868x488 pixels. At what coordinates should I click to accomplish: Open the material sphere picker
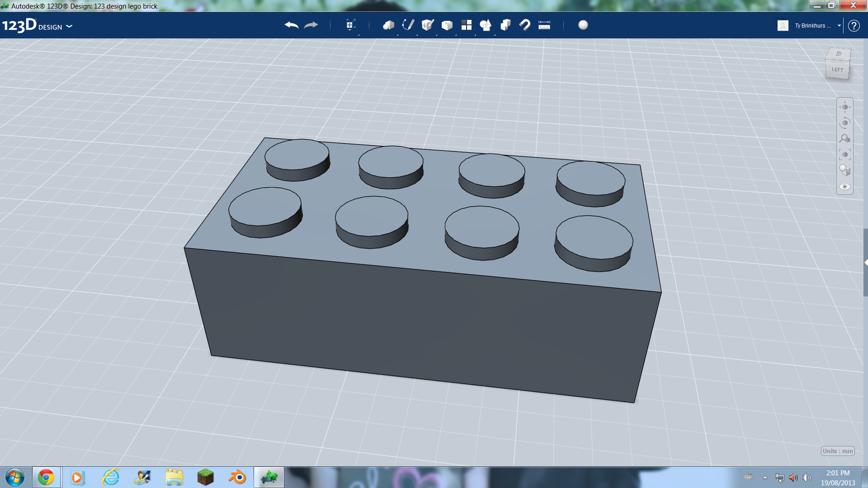coord(583,25)
